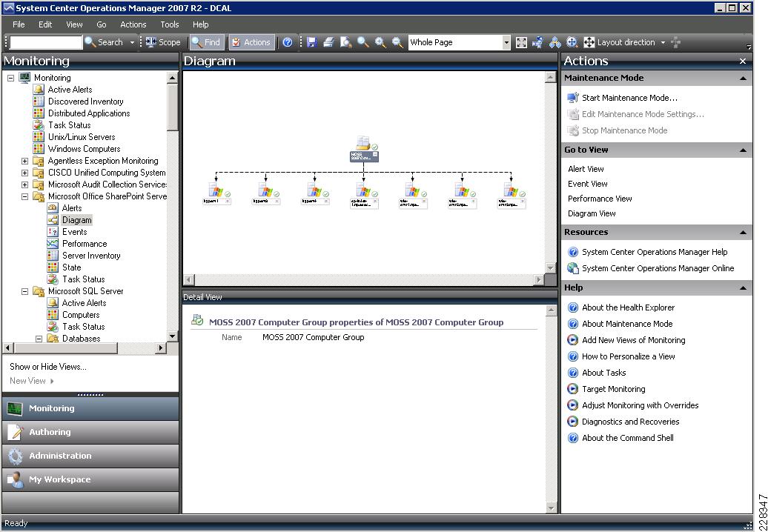This screenshot has width=768, height=532.
Task: Collapse the Microsoft Office SharePoint Server folder
Action: pyautogui.click(x=25, y=196)
